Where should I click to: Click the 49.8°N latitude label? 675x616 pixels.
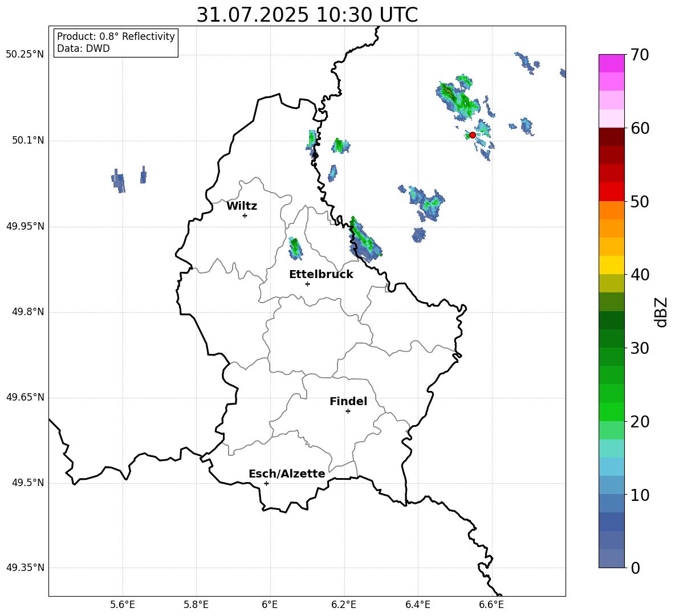(28, 312)
